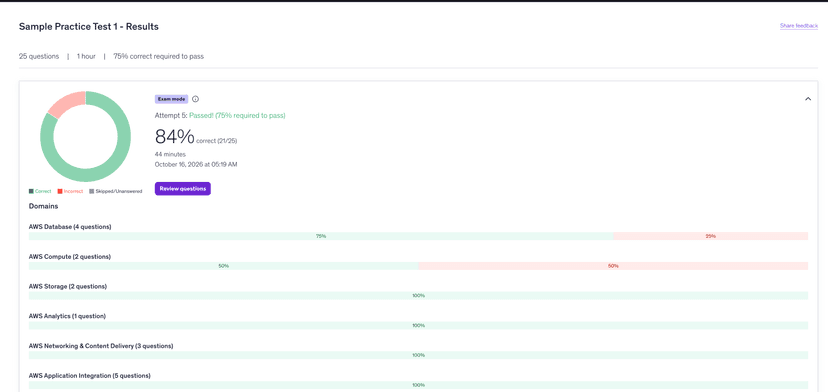Click the AWS Database 75% correct bar
The image size is (828, 392).
click(321, 236)
